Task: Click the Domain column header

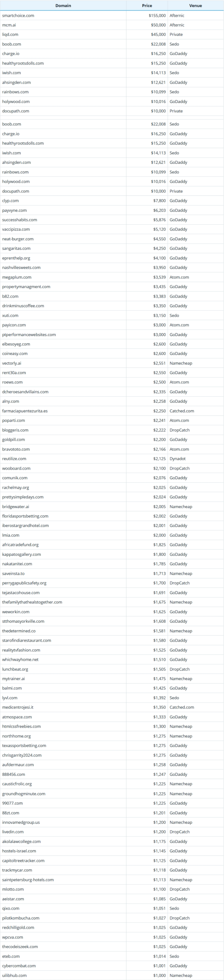Action: click(x=63, y=6)
